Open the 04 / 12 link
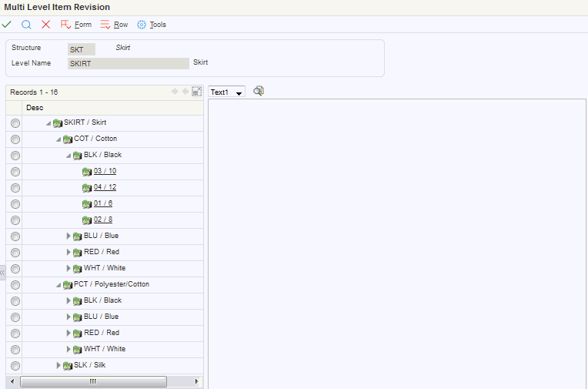 105,187
